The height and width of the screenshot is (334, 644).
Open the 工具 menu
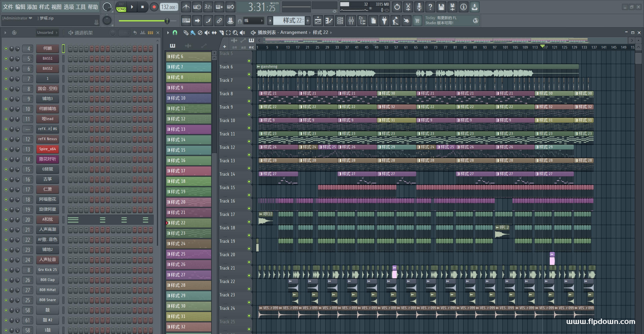tap(81, 7)
